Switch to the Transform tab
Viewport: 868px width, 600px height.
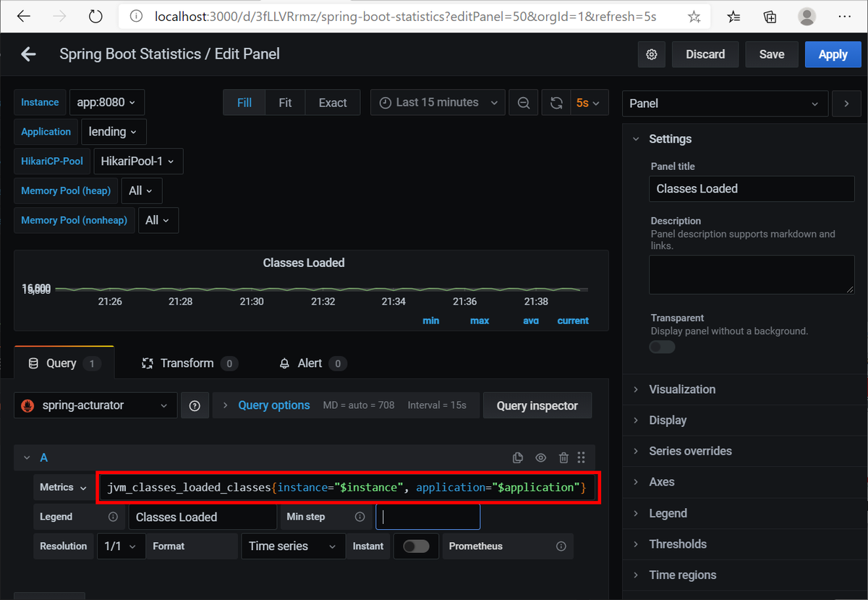188,363
